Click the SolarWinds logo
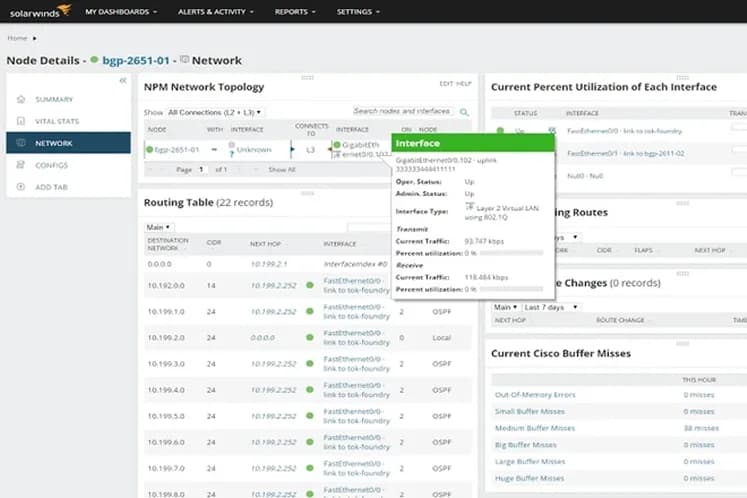The image size is (747, 498). [x=40, y=11]
